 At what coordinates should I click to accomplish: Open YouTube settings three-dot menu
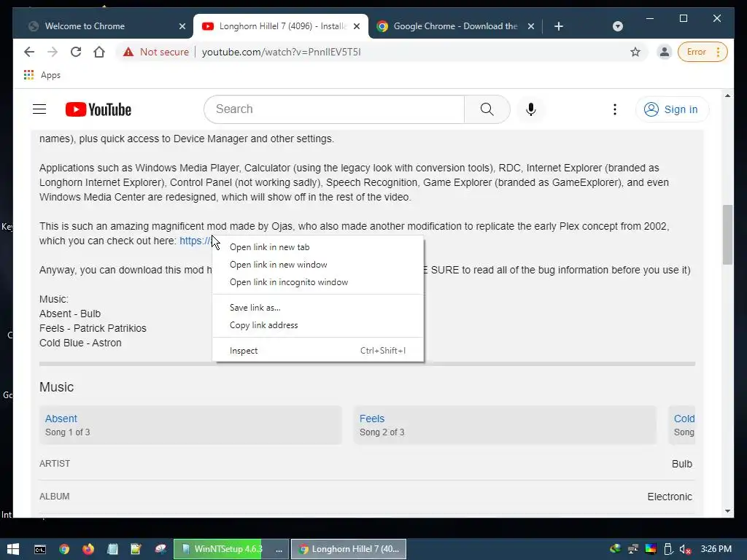(x=614, y=109)
